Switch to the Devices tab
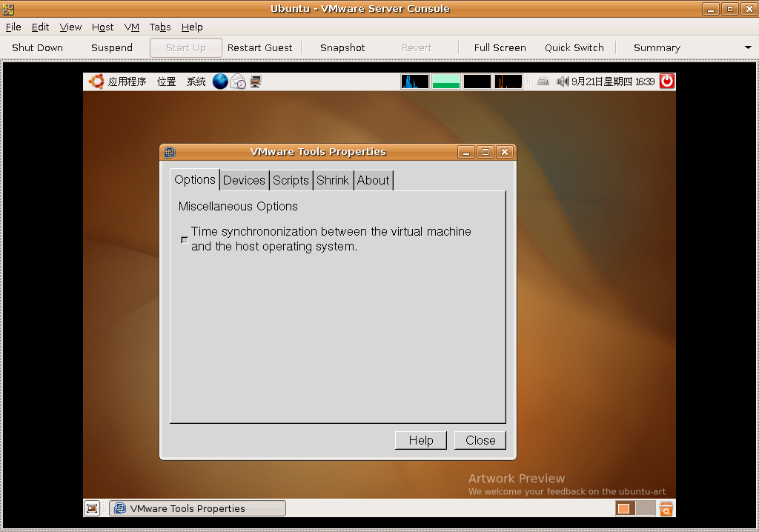759x532 pixels. [x=244, y=180]
